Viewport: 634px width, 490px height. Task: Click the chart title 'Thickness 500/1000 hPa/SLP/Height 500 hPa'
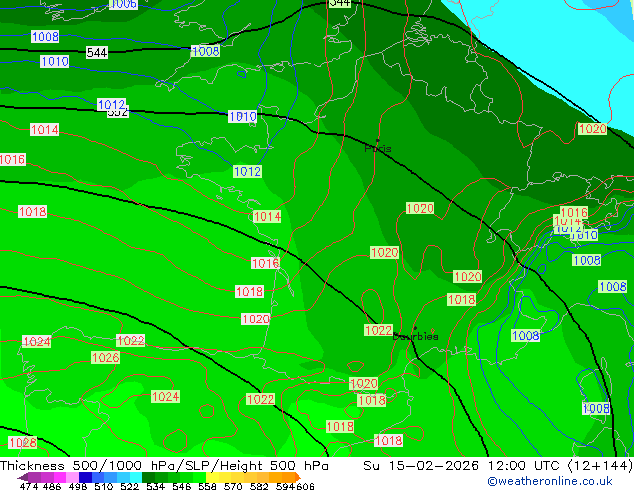[164, 465]
